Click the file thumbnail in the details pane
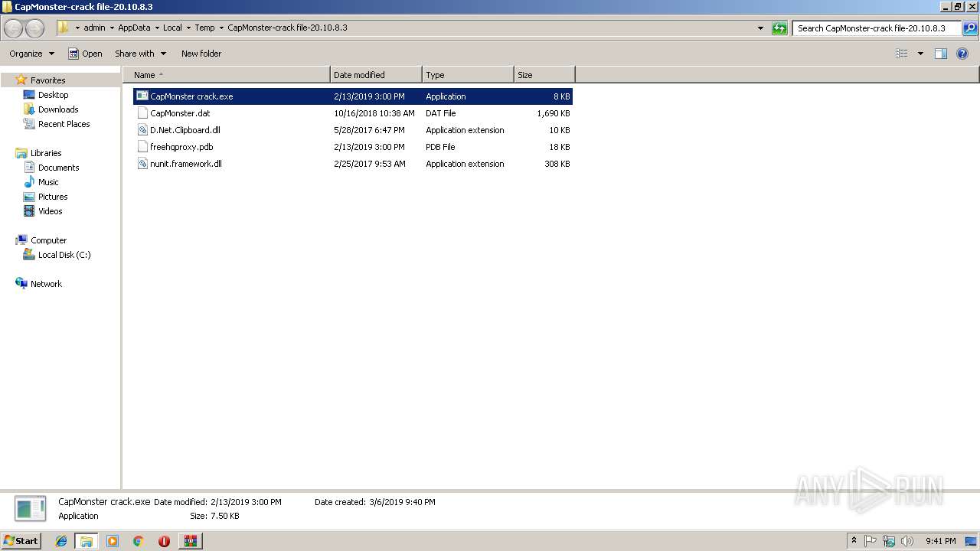The height and width of the screenshot is (551, 980). (30, 509)
